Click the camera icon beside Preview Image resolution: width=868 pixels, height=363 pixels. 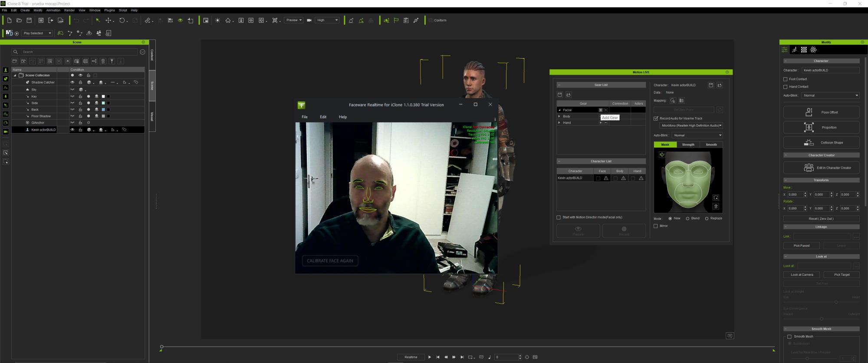(309, 20)
